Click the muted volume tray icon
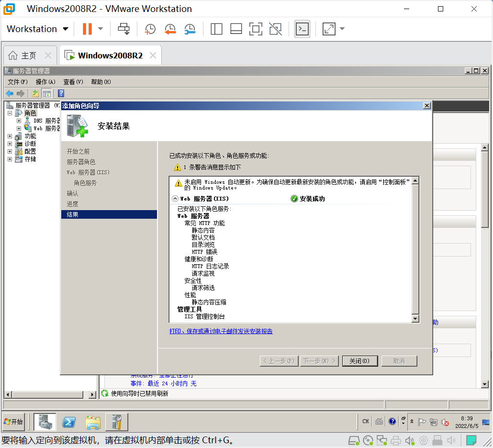 (x=445, y=422)
